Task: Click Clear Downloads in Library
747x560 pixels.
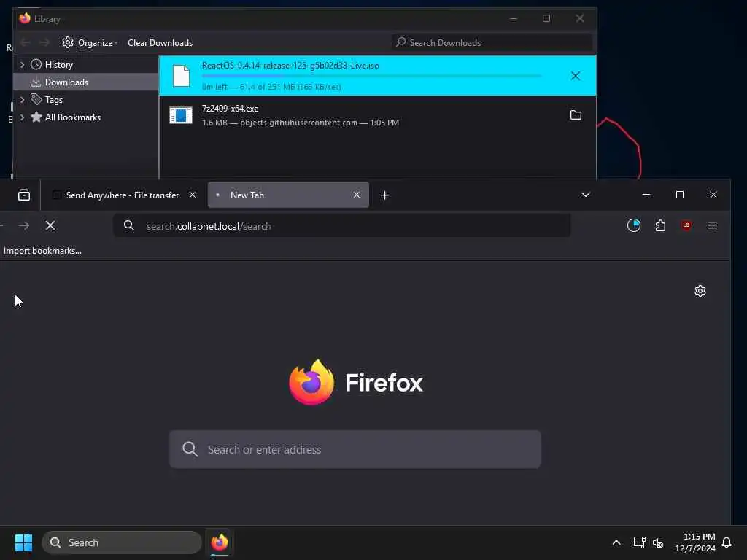Action: coord(160,43)
